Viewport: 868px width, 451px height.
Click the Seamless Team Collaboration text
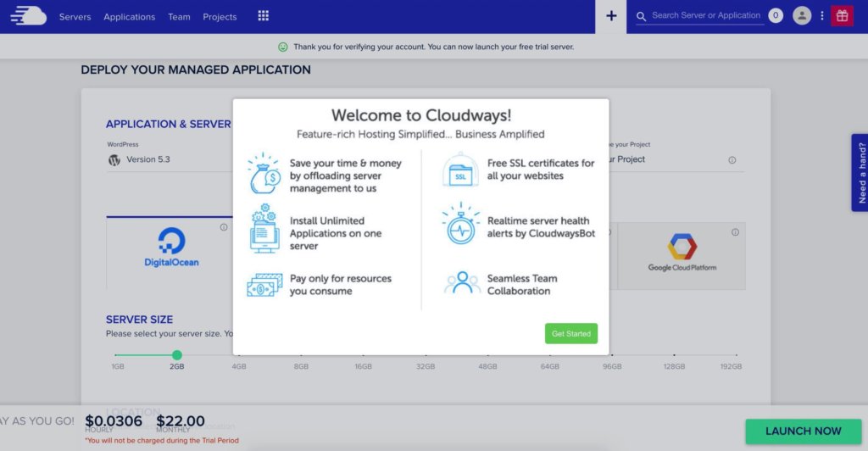point(522,285)
